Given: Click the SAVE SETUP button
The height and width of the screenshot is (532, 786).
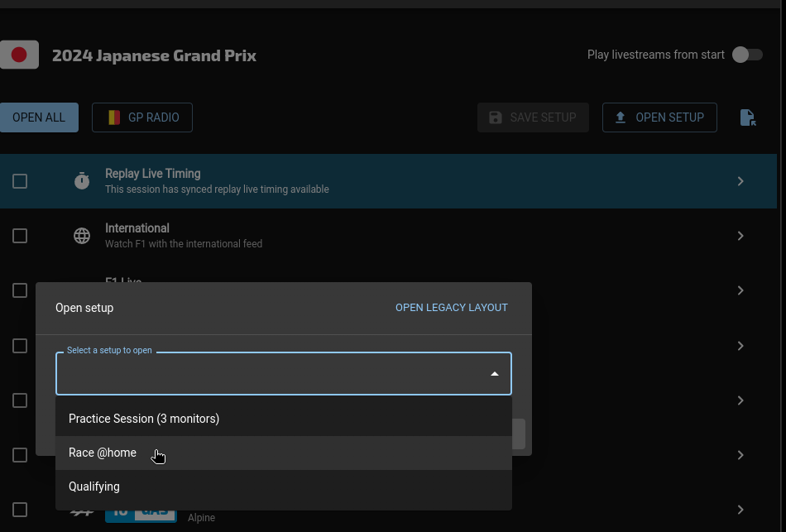Looking at the screenshot, I should coord(533,117).
